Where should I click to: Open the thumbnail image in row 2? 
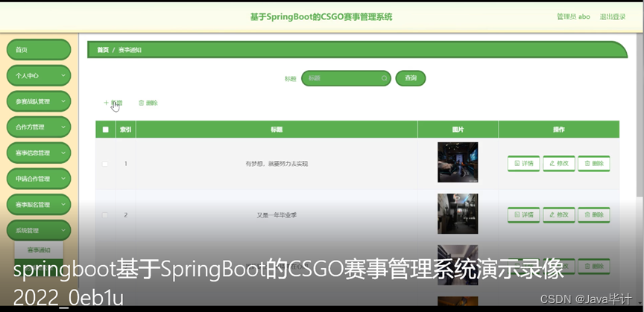click(458, 214)
